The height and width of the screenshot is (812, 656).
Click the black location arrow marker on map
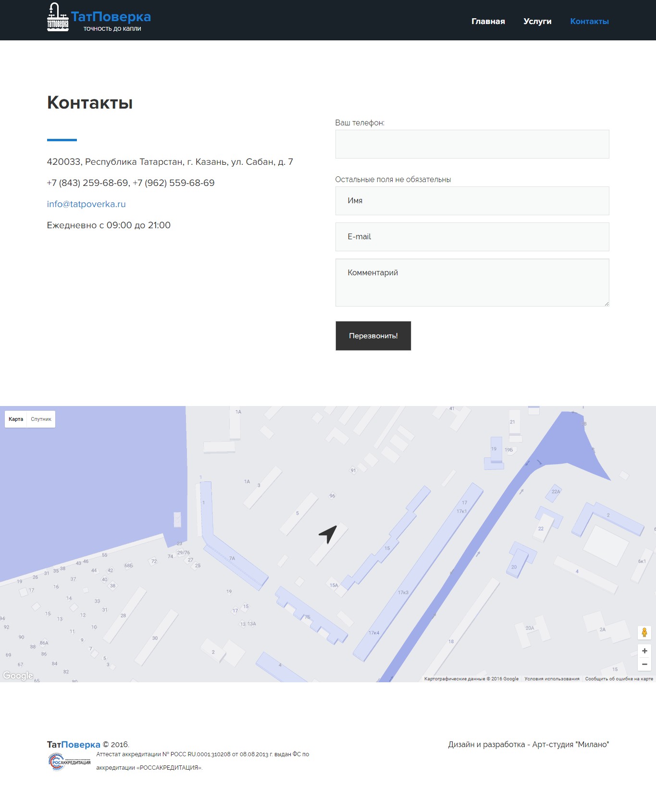[328, 533]
